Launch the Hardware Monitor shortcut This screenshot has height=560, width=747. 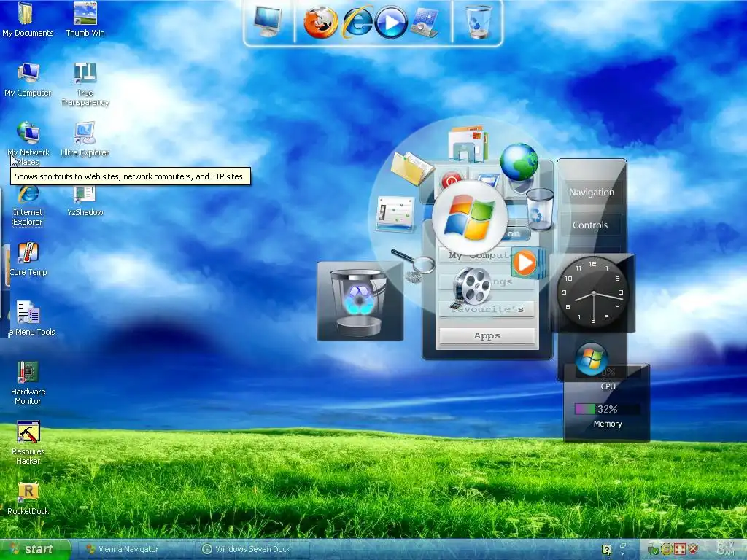coord(28,383)
